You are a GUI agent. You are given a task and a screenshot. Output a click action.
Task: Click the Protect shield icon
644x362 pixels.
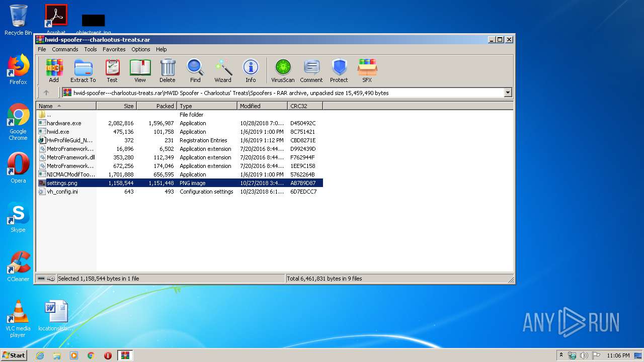point(339,71)
